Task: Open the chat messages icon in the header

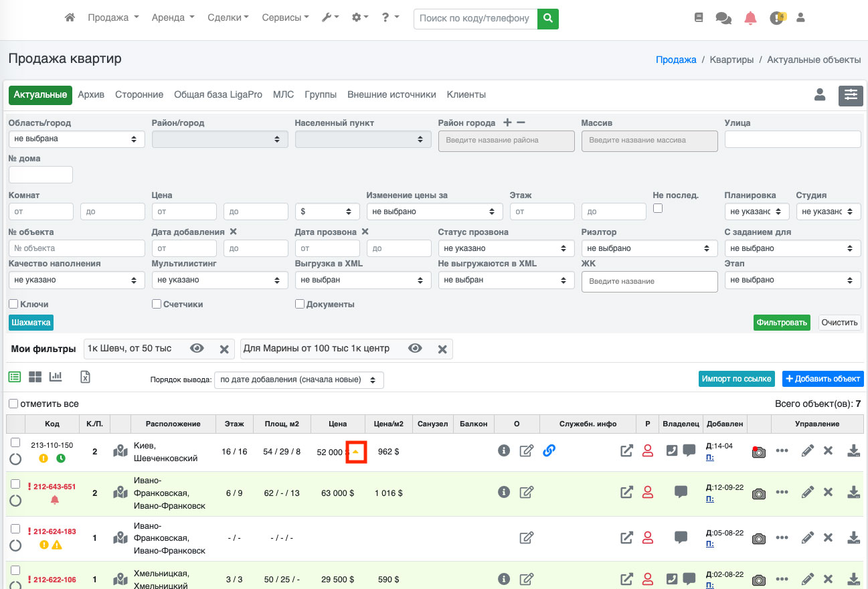Action: tap(723, 18)
